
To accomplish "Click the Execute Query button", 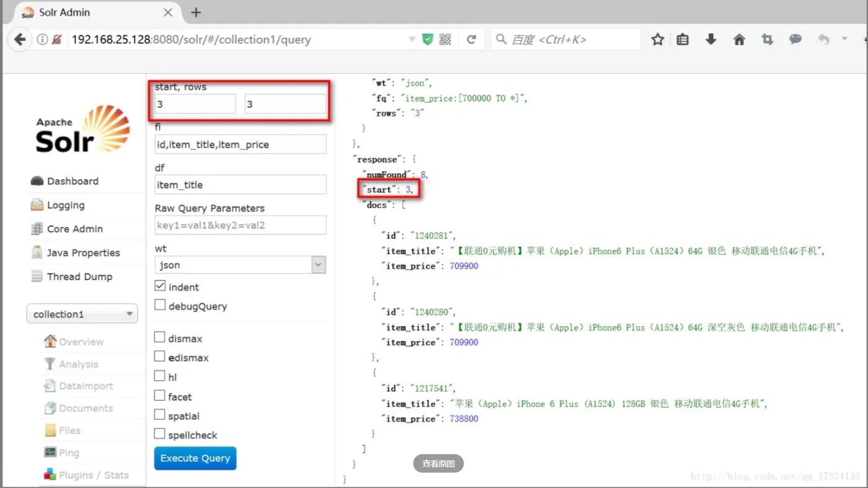I will pyautogui.click(x=195, y=458).
